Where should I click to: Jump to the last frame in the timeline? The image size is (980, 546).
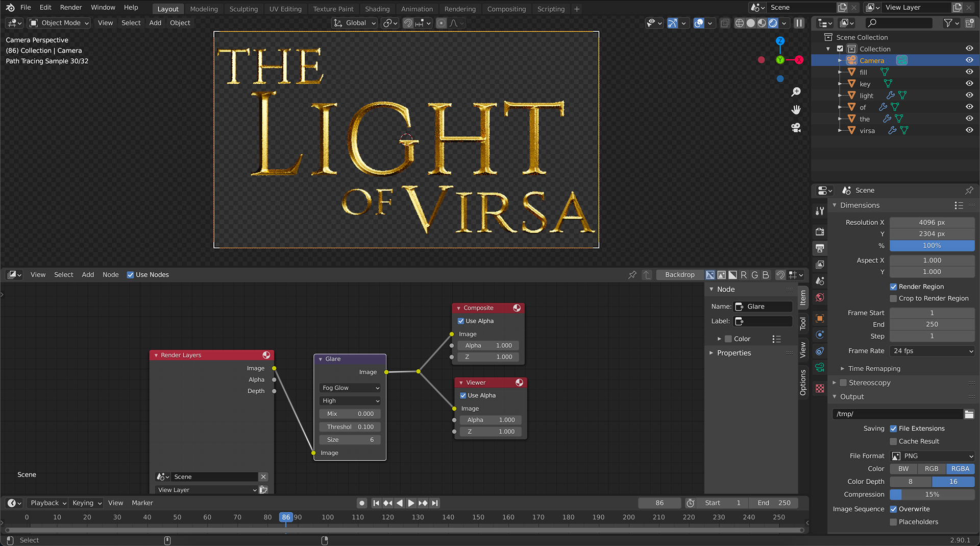[435, 503]
